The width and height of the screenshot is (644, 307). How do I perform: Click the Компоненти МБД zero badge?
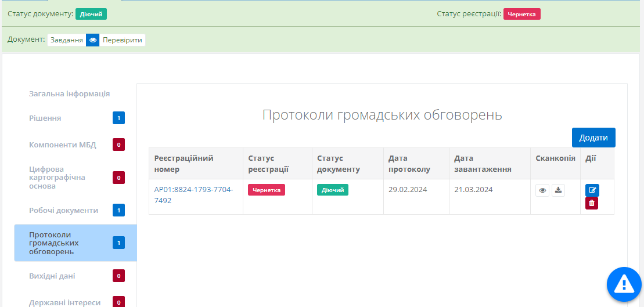tap(118, 145)
